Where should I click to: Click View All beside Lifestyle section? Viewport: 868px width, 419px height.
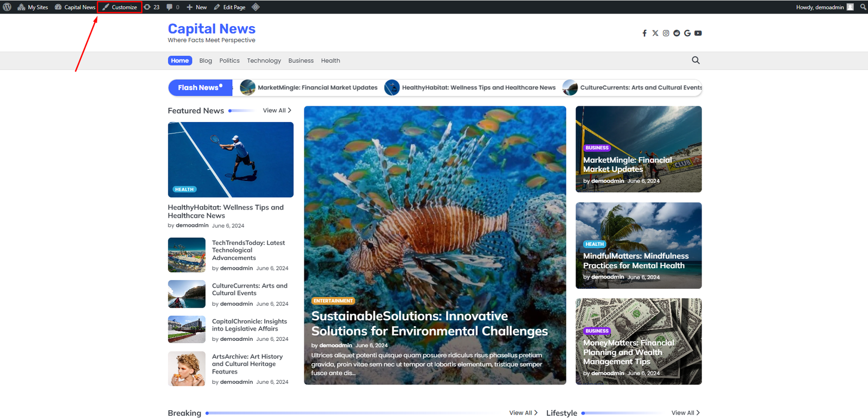click(686, 413)
